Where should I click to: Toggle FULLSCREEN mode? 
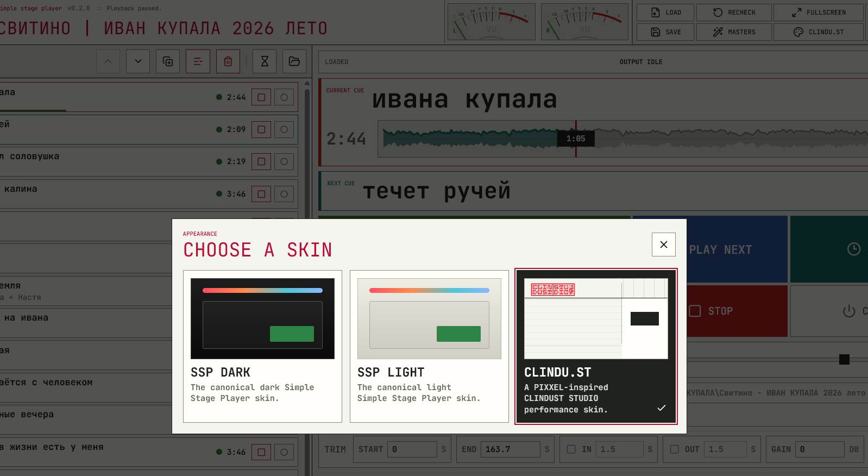[x=819, y=12]
